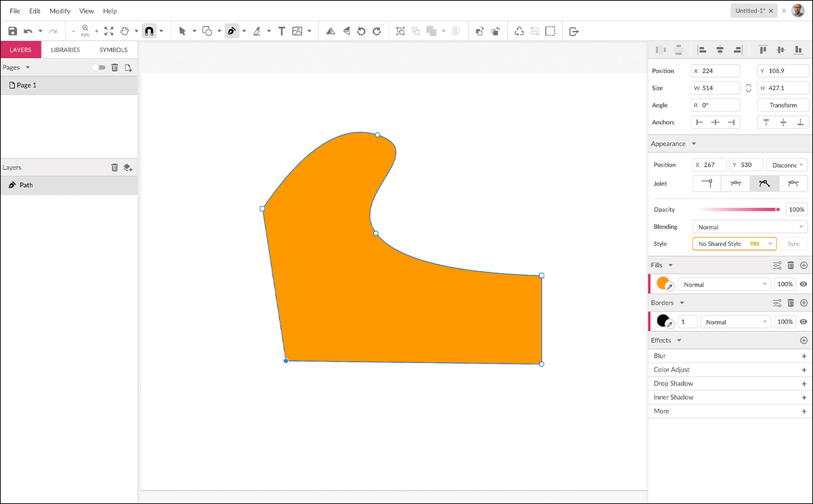The image size is (813, 504).
Task: Open the View menu
Action: (x=87, y=11)
